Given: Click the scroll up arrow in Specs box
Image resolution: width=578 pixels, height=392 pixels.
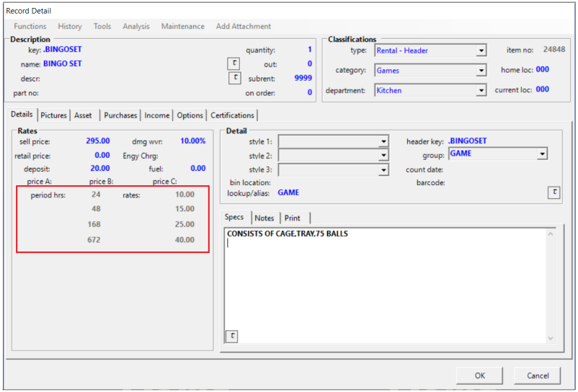Looking at the screenshot, I should click(551, 234).
